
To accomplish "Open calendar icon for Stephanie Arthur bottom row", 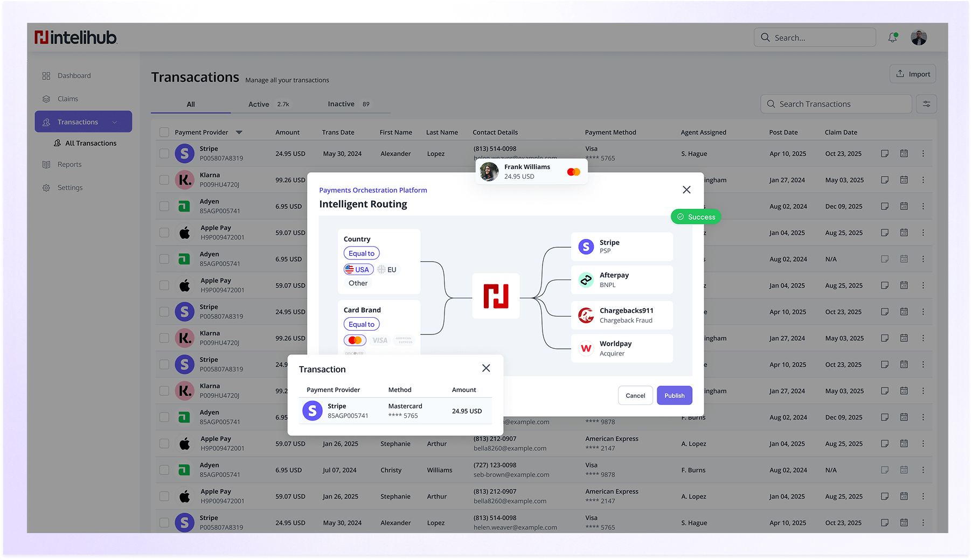I will [904, 496].
